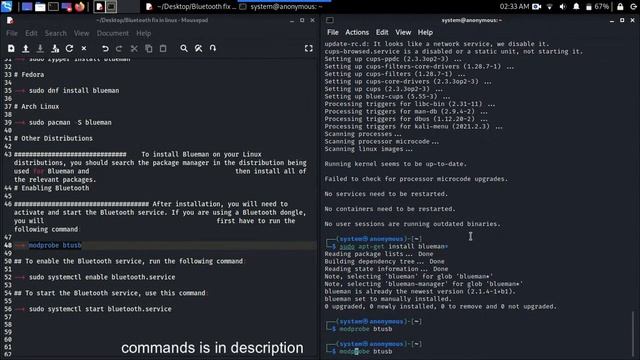Toggle fullscreen mode in Mousepad

pyautogui.click(x=309, y=49)
